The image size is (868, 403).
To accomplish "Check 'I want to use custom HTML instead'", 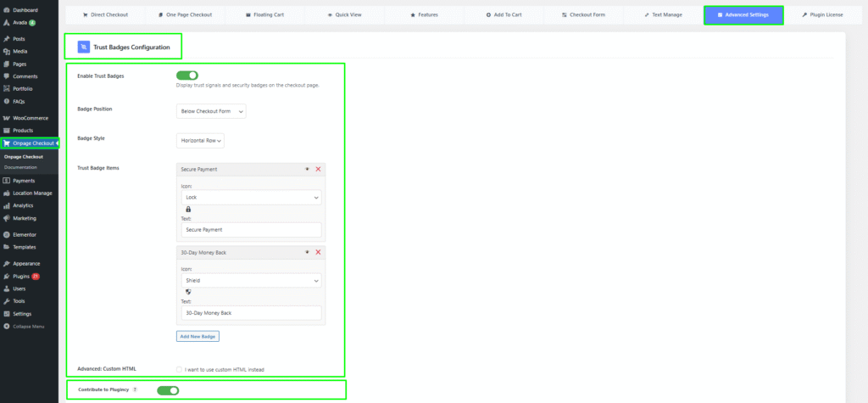I will click(x=179, y=369).
